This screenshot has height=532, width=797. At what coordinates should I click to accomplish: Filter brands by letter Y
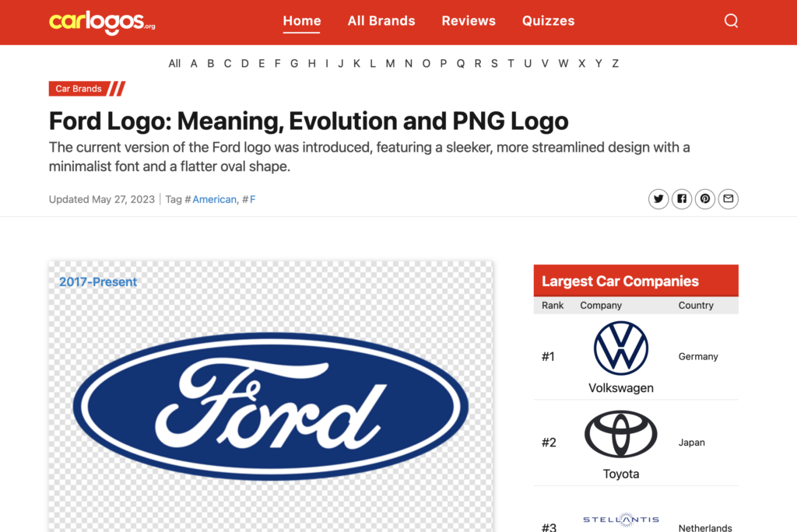point(599,64)
